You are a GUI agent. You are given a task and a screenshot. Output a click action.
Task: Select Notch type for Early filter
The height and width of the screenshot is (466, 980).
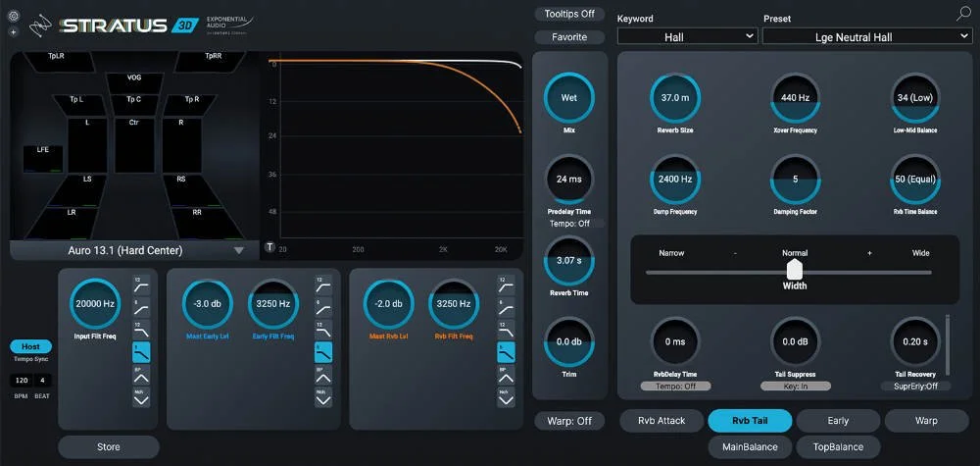tap(323, 397)
